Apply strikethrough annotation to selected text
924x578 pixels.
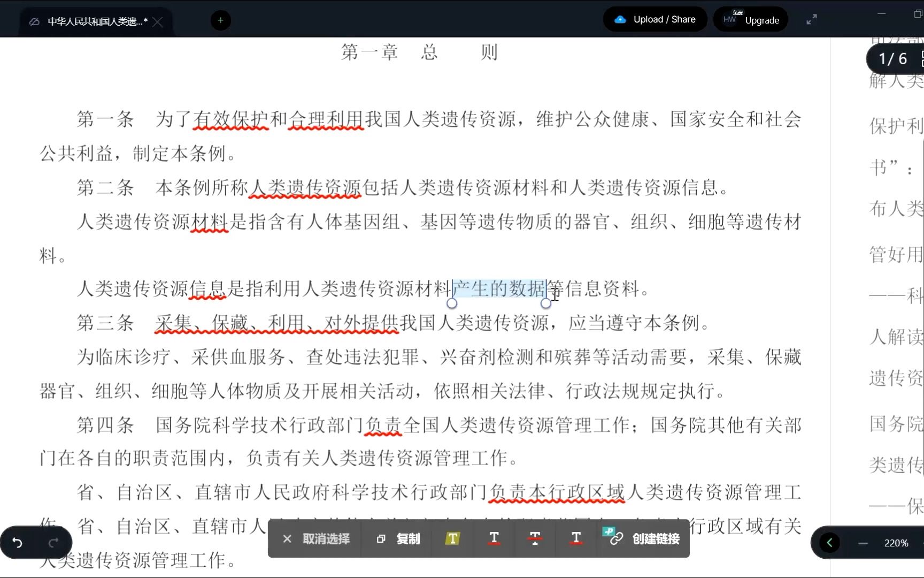pyautogui.click(x=535, y=538)
